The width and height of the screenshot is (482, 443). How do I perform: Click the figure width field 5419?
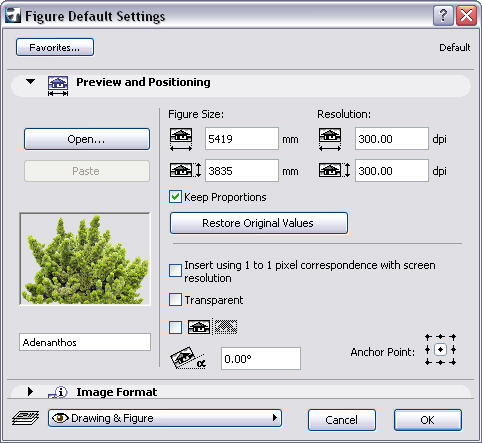click(x=242, y=139)
